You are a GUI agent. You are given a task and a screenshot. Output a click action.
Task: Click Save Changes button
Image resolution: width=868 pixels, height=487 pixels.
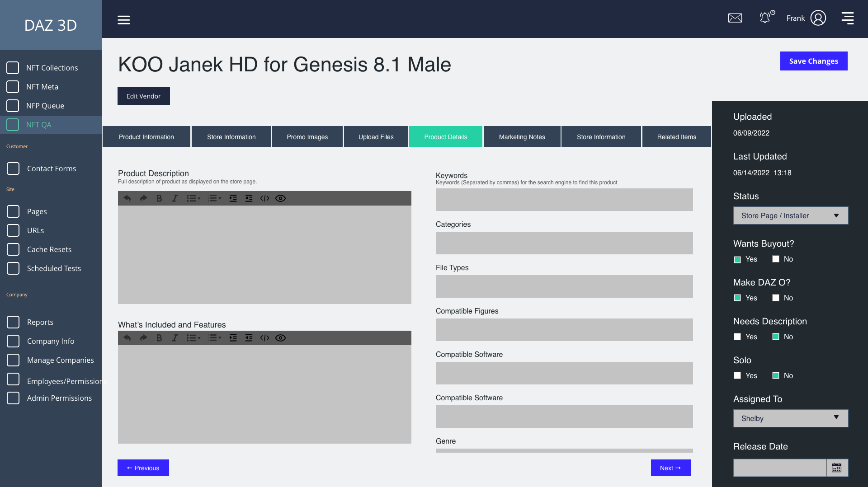[814, 61]
